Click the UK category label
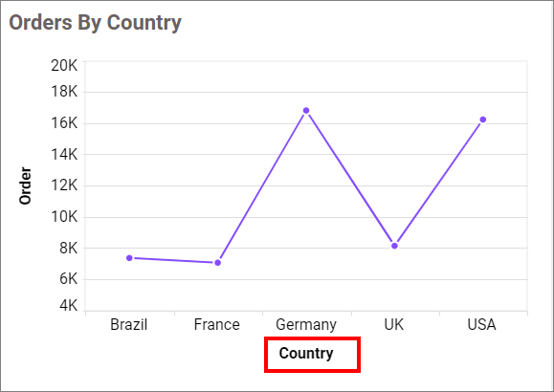The width and height of the screenshot is (554, 392). point(394,324)
